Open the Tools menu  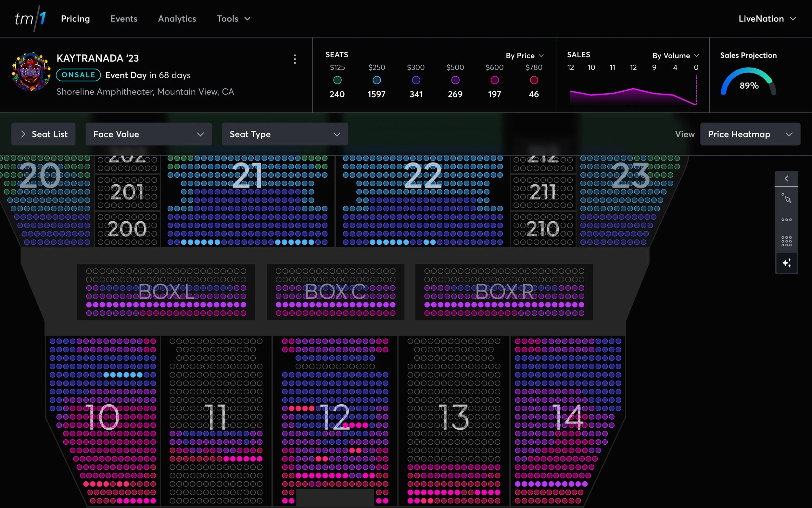[x=233, y=19]
